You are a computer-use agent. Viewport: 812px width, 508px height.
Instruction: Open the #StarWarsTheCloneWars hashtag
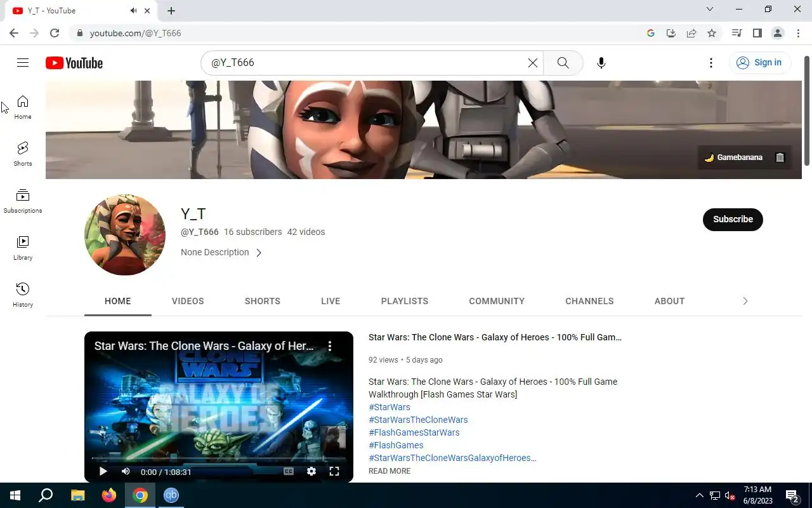418,420
